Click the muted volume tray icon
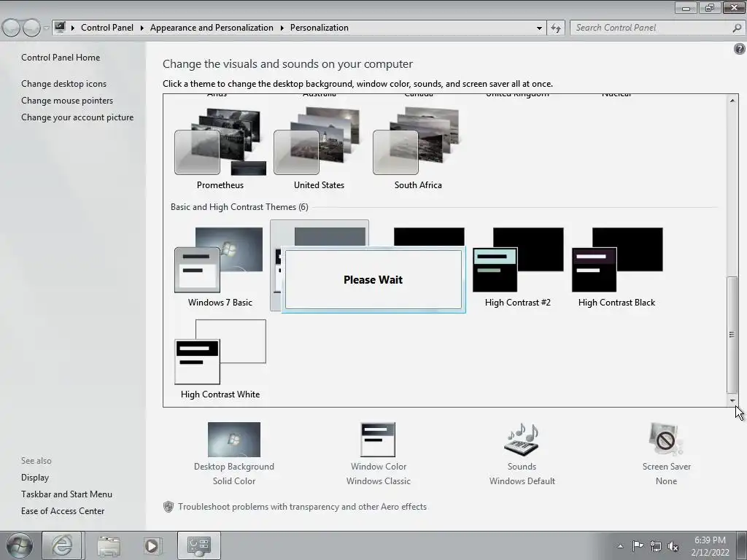This screenshot has height=560, width=747. click(x=673, y=546)
